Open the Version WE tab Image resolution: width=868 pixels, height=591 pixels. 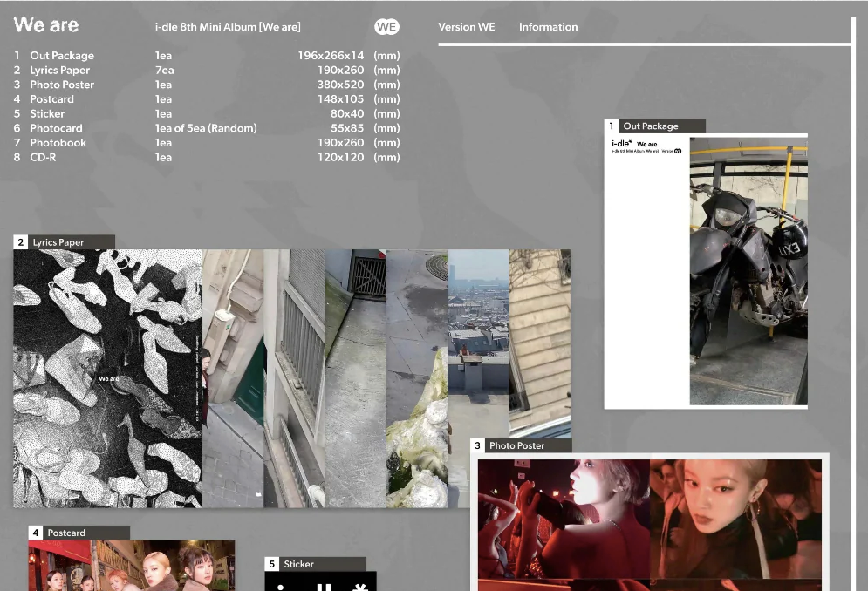pyautogui.click(x=466, y=27)
